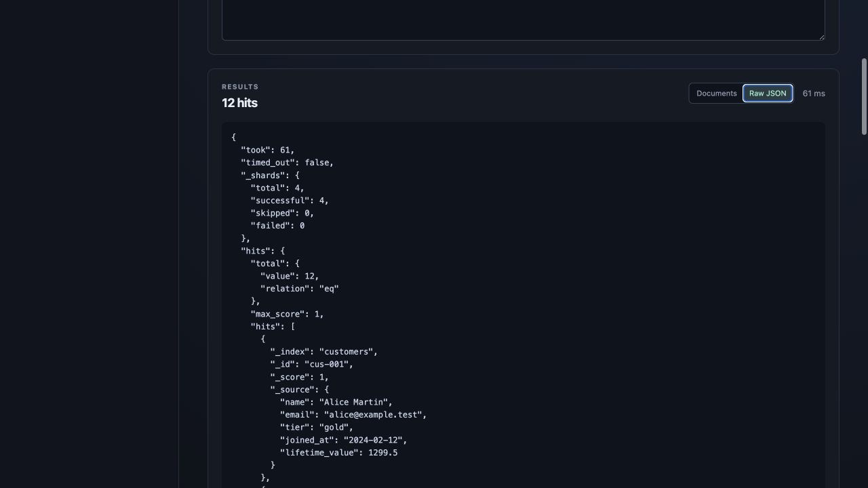Click the page vertical scrollbar thumb

[864, 97]
